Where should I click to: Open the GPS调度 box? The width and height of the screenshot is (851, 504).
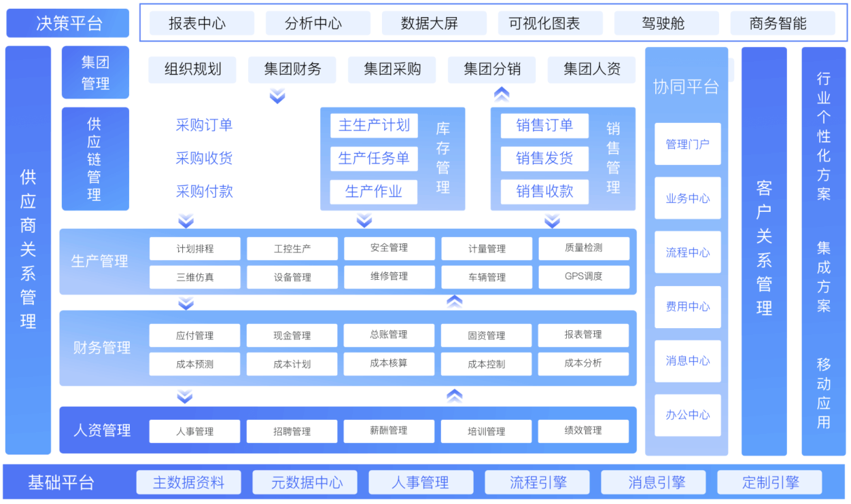pyautogui.click(x=584, y=276)
